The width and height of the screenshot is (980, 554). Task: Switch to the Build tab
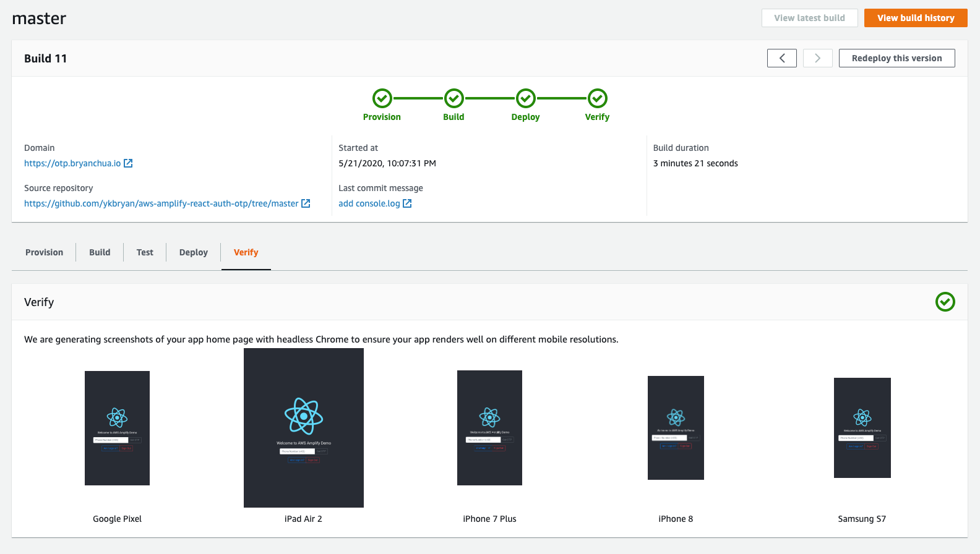pyautogui.click(x=100, y=252)
